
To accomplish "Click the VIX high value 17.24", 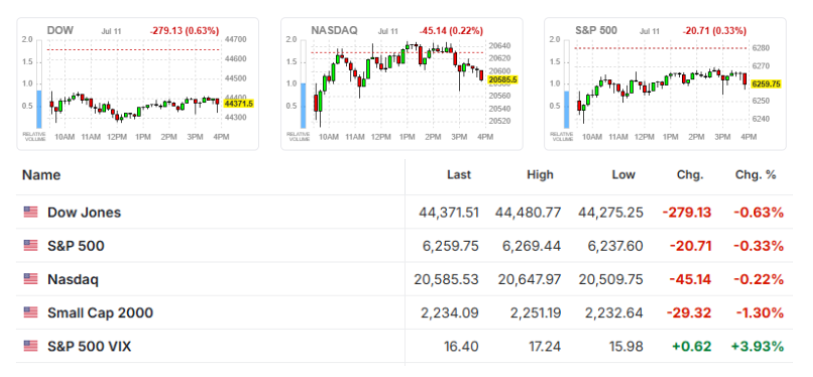I will [545, 346].
